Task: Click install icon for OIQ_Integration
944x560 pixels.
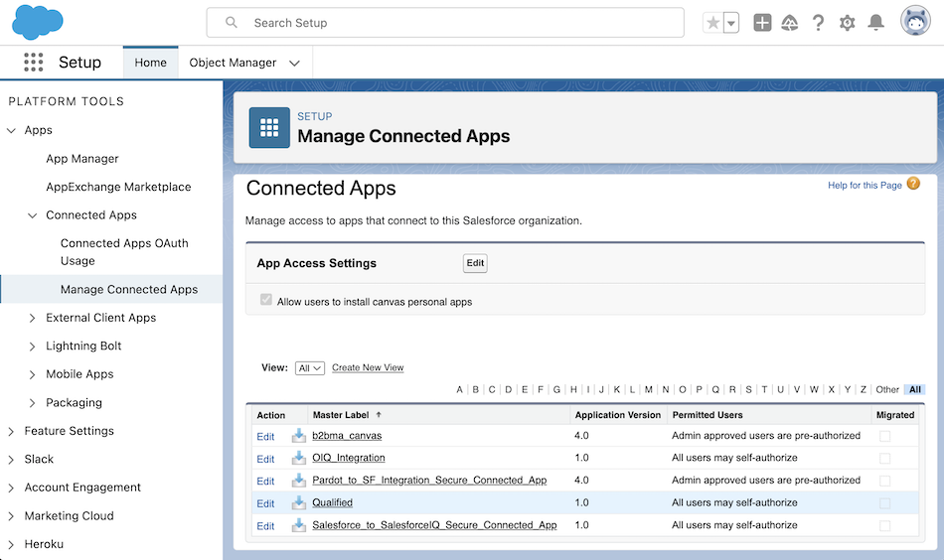Action: pos(299,458)
